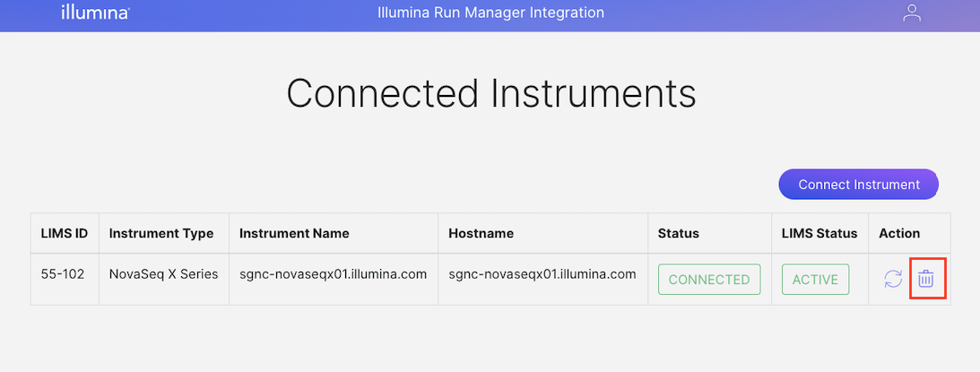Click the Connected Instruments heading
The image size is (980, 372).
[490, 93]
